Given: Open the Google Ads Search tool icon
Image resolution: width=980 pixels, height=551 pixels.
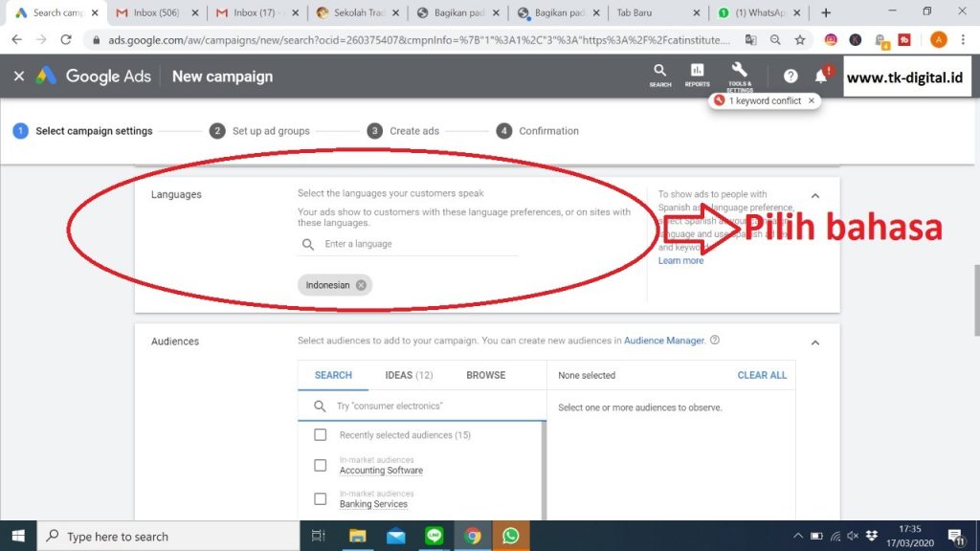Looking at the screenshot, I should pyautogui.click(x=659, y=75).
